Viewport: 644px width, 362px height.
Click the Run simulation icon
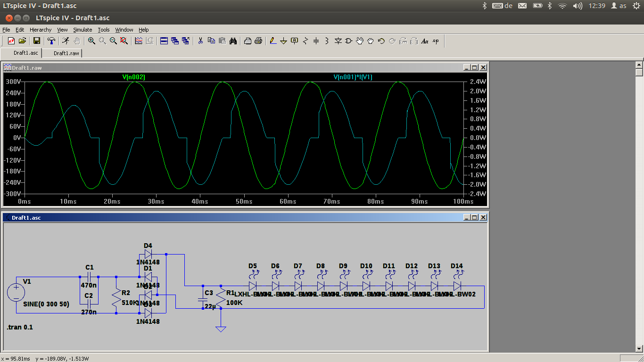(x=66, y=41)
